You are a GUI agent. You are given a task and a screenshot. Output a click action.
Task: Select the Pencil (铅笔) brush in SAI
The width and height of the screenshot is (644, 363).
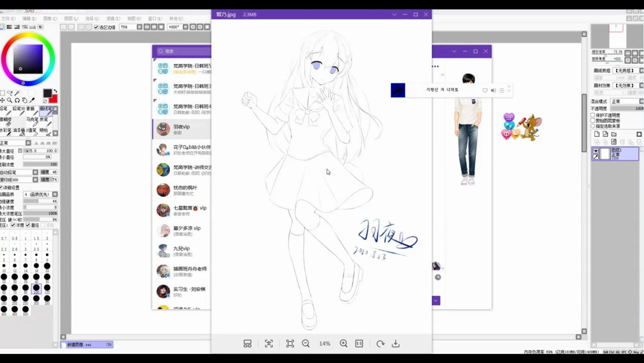tap(5, 110)
